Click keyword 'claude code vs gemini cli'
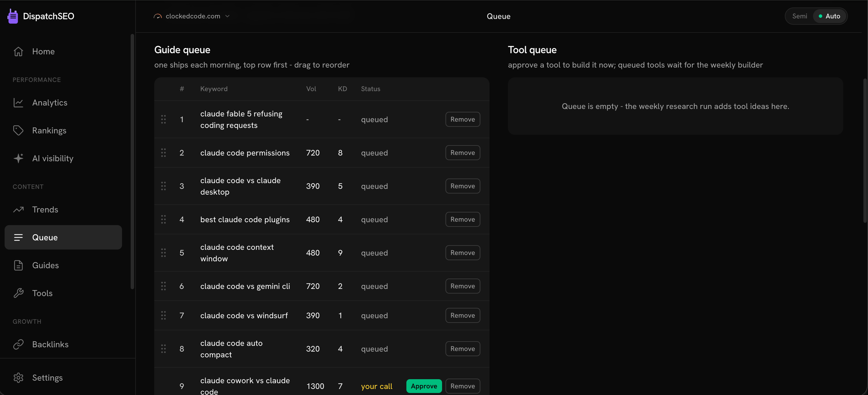868x395 pixels. coord(245,286)
